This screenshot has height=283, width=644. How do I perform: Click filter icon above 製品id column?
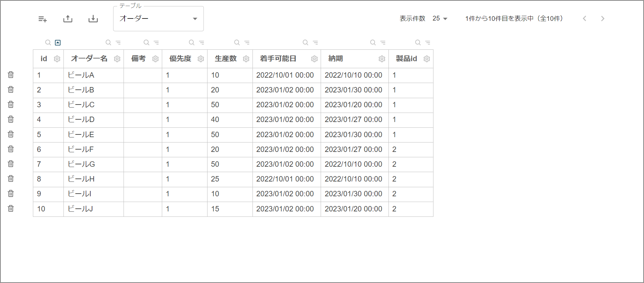(428, 42)
